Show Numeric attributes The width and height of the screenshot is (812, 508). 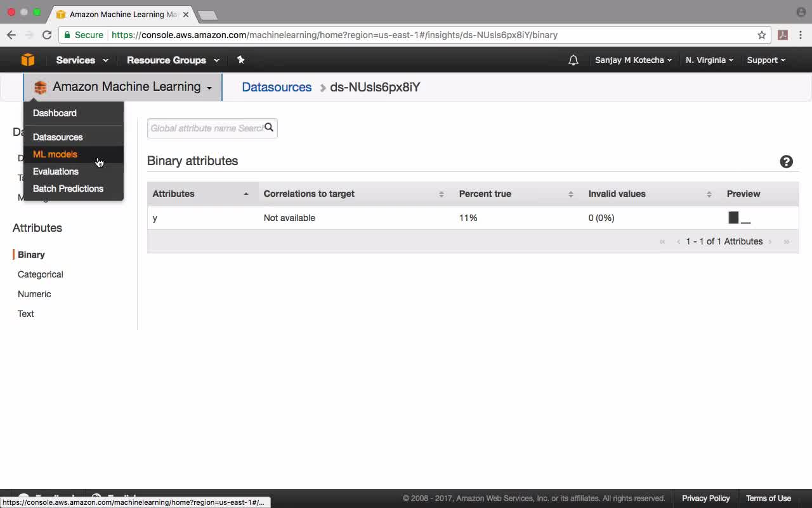[x=34, y=294]
